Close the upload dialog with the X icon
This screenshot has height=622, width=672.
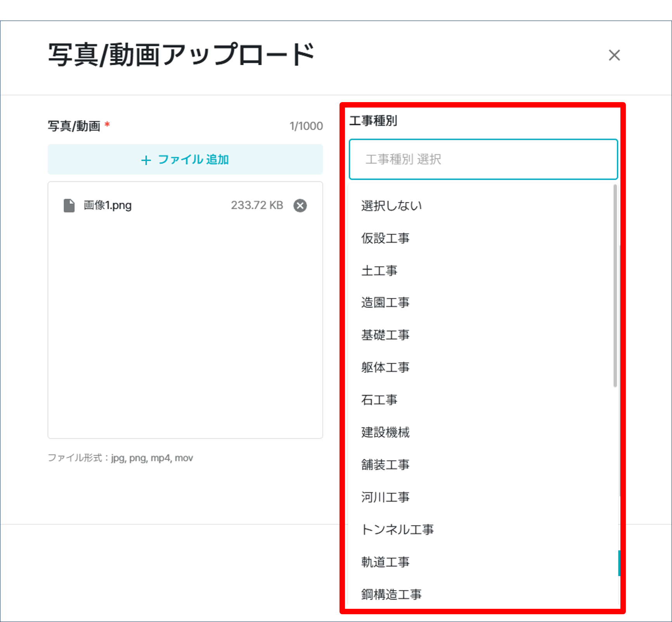[614, 56]
